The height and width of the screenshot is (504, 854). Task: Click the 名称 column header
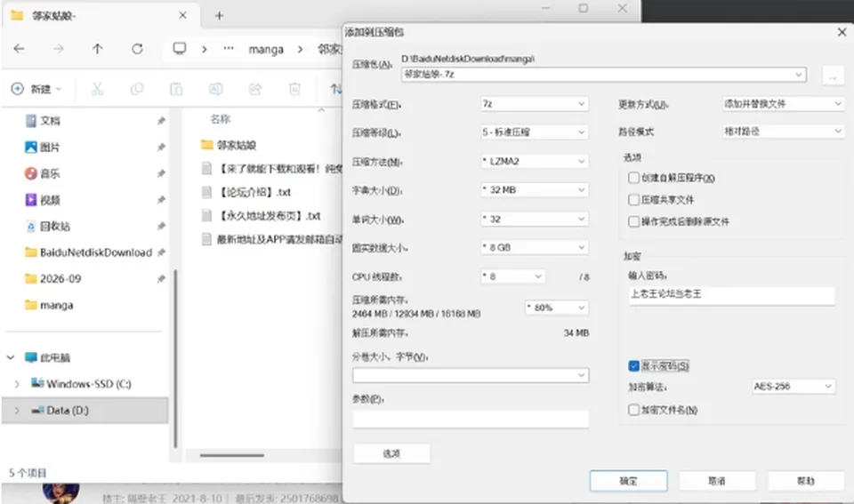[x=220, y=119]
